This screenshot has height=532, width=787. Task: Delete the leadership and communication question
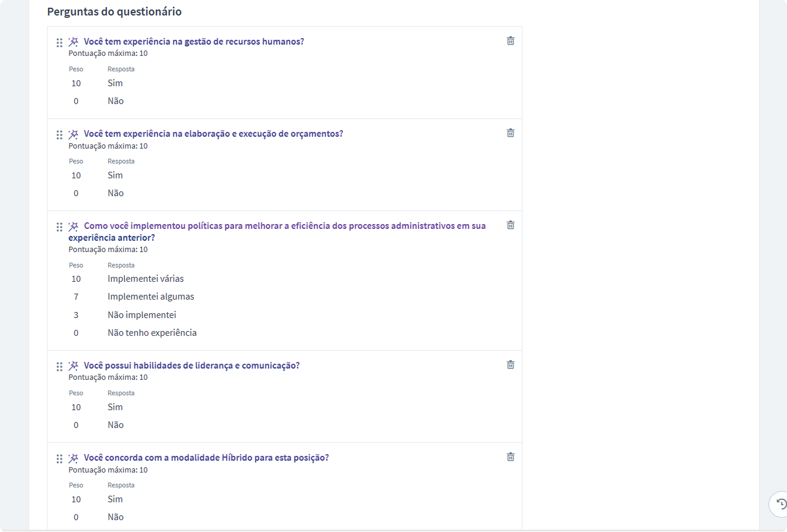(x=510, y=365)
